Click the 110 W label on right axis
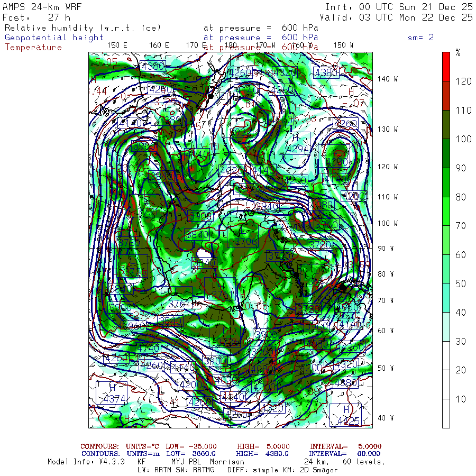 point(387,197)
